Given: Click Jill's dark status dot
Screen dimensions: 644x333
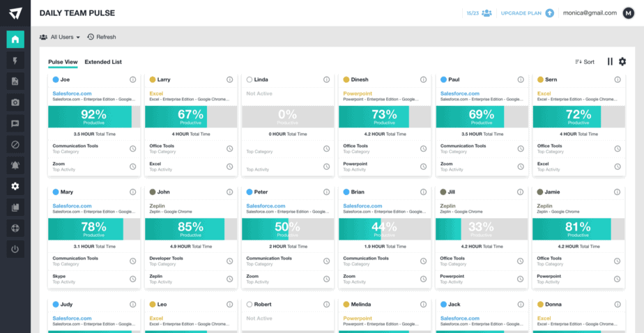Looking at the screenshot, I should tap(443, 192).
